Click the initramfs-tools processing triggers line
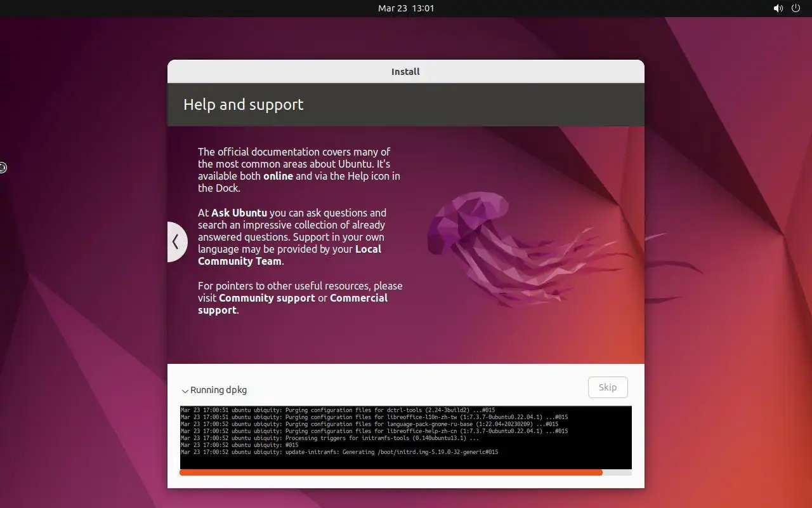Image resolution: width=812 pixels, height=508 pixels. [330, 438]
